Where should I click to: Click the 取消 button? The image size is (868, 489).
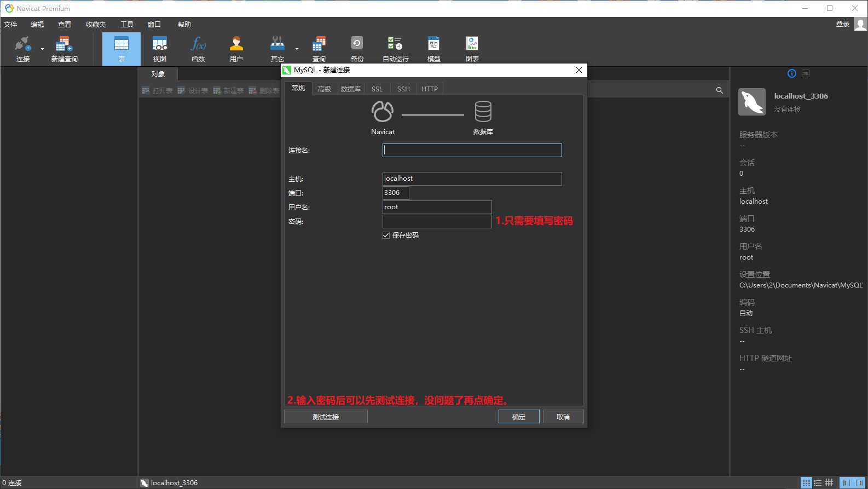tap(563, 417)
